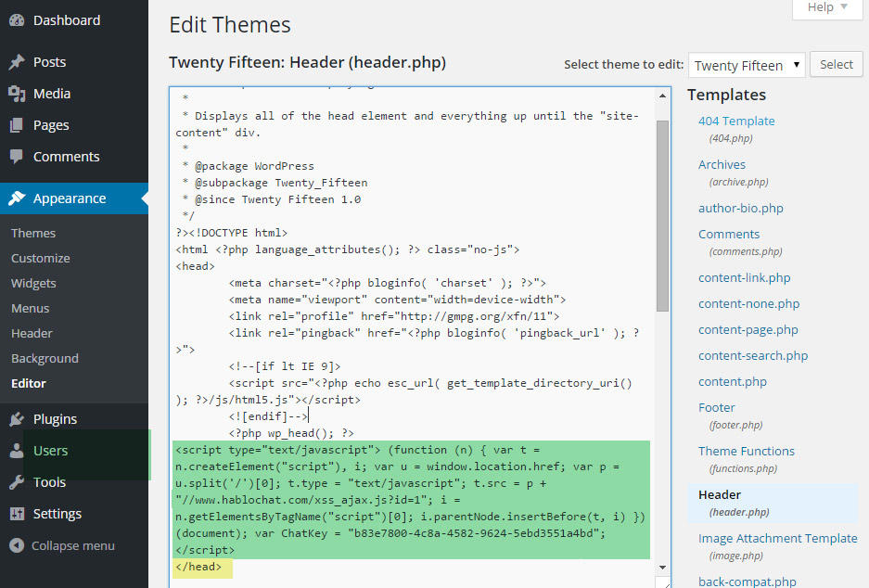
Task: Open author-bio.php template
Action: click(x=740, y=209)
